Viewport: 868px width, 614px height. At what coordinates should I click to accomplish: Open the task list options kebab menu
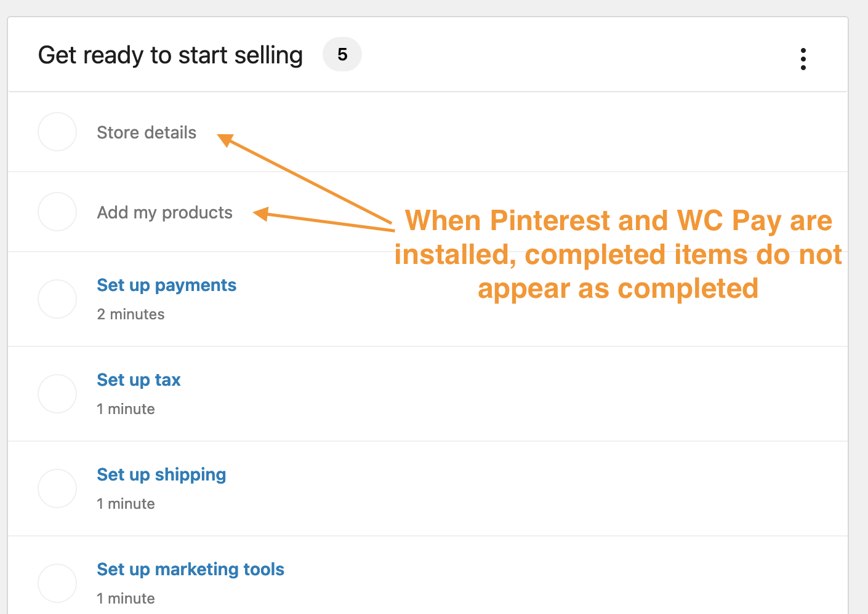[x=803, y=58]
